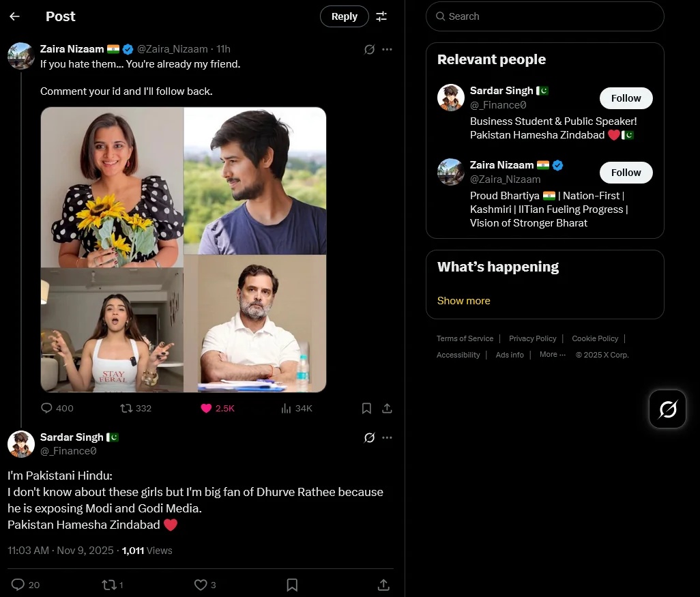Image resolution: width=700 pixels, height=597 pixels.
Task: Open Privacy Policy link
Action: tap(533, 338)
